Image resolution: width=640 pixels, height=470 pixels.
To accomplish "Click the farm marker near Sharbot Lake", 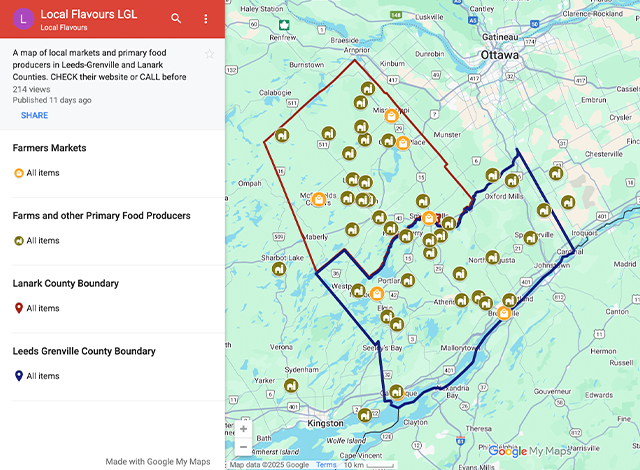I will (x=279, y=269).
